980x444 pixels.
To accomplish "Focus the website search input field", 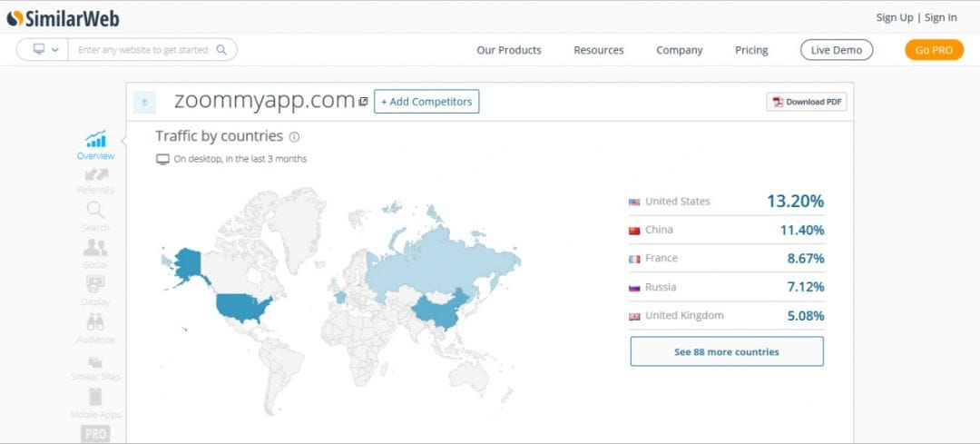I will tap(142, 49).
